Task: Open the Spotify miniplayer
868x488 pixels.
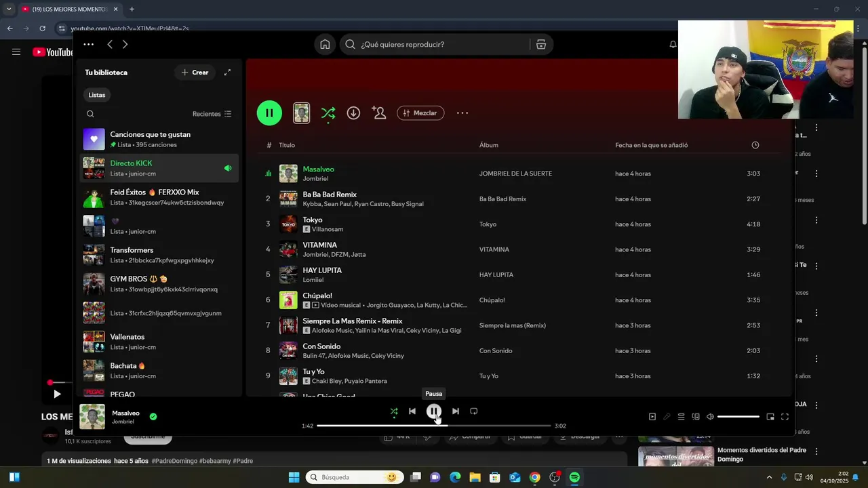Action: pos(770,417)
